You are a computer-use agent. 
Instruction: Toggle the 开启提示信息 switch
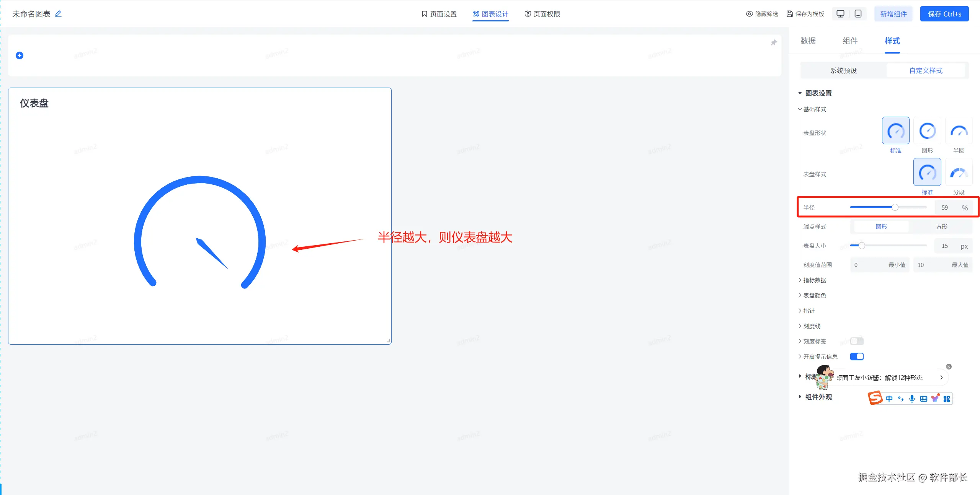pos(857,357)
